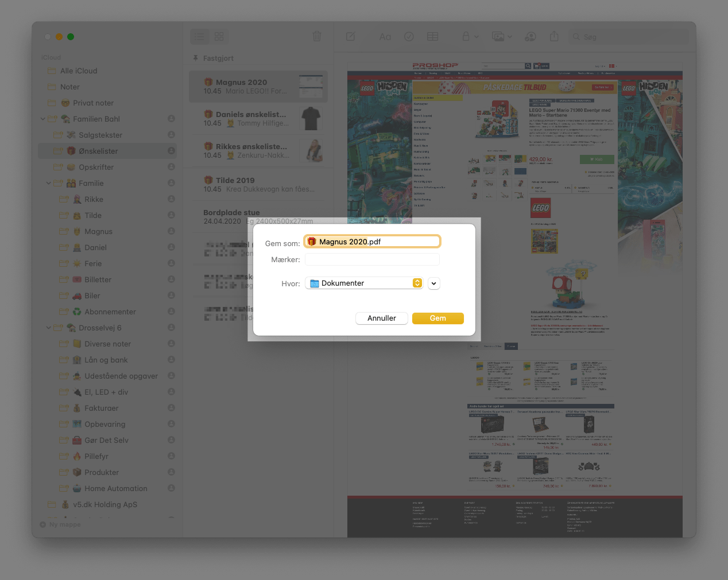The image size is (728, 580).
Task: Open the Hvor location dropdown showing Dokumenter
Action: 364,283
